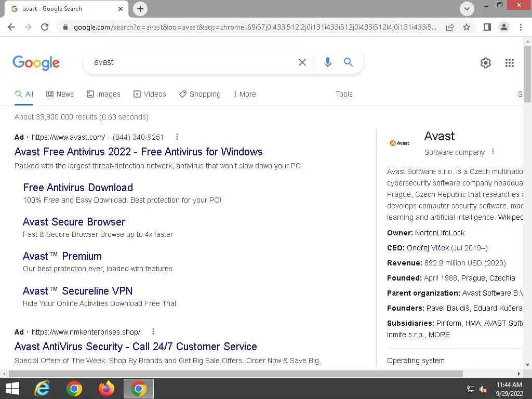Viewport: 532px width, 399px height.
Task: Click the NortonLifeLock owner link
Action: point(440,233)
